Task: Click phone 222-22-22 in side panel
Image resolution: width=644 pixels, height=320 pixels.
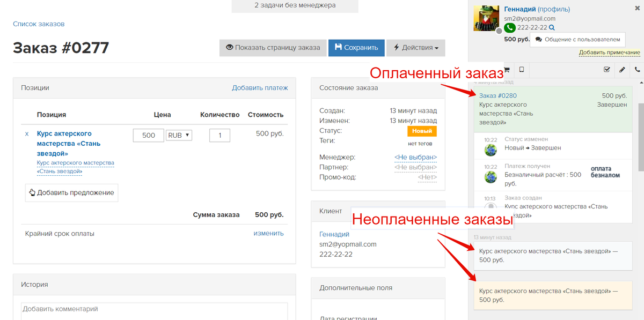Action: [x=532, y=27]
